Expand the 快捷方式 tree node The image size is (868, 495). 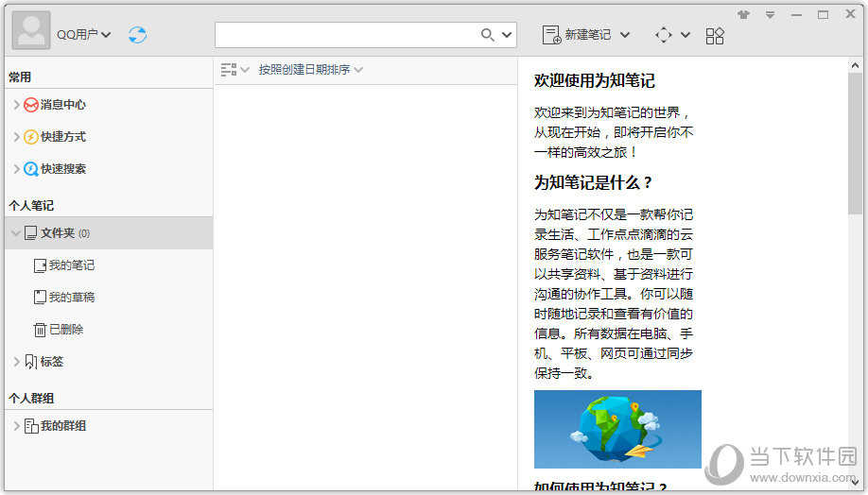16,137
